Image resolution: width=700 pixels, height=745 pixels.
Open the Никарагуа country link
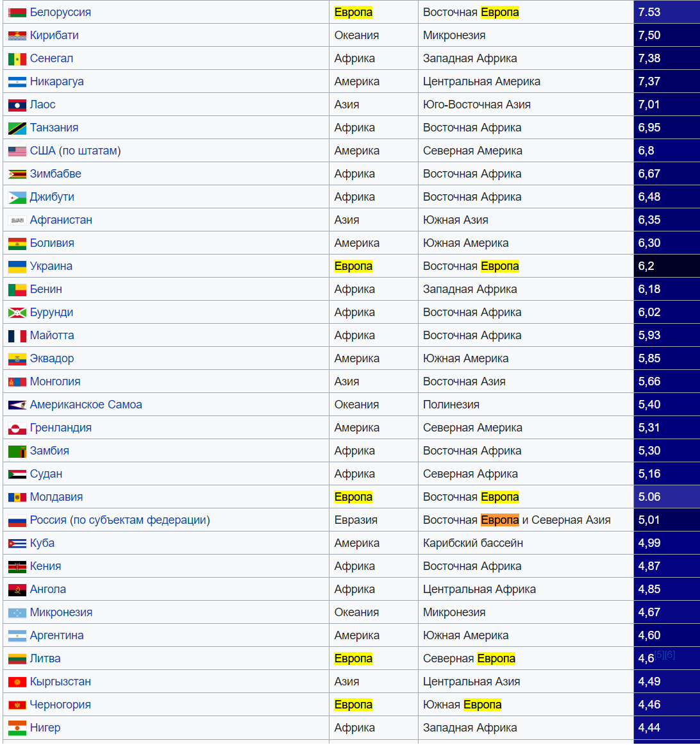tap(56, 81)
